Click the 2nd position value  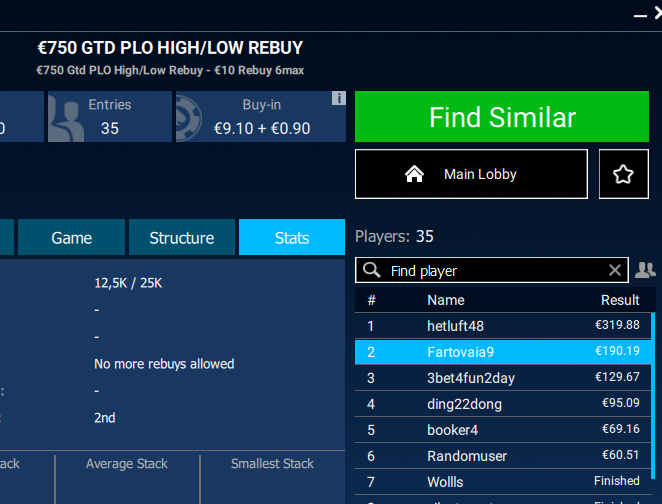105,418
